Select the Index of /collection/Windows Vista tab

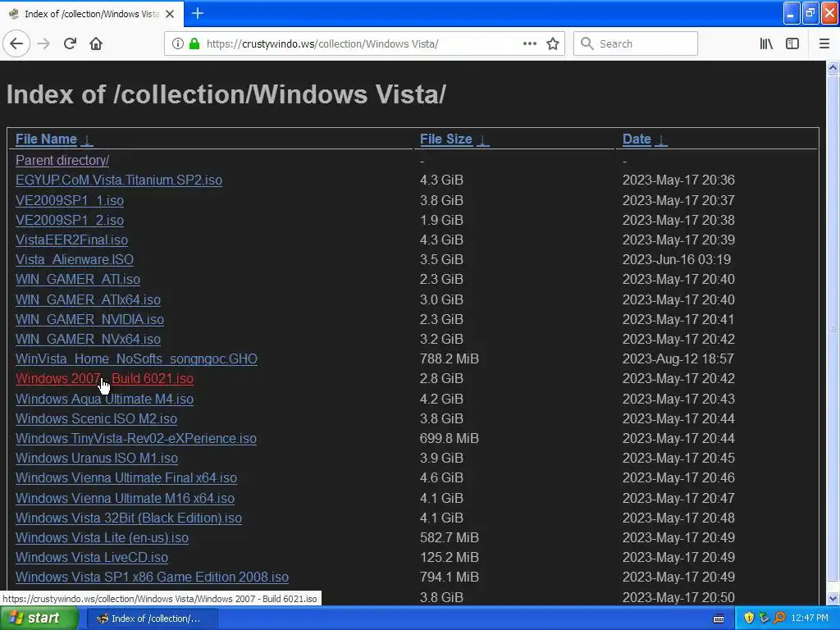tap(91, 14)
